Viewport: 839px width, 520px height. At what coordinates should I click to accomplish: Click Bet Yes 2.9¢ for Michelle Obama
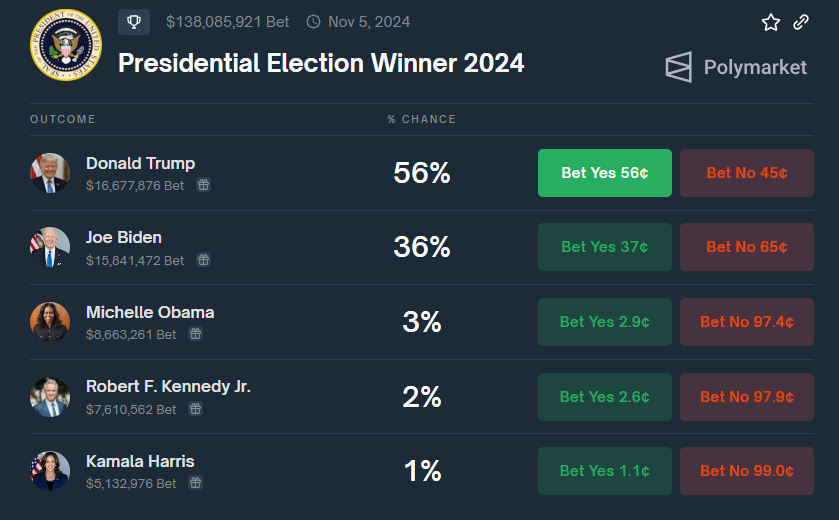pos(605,322)
